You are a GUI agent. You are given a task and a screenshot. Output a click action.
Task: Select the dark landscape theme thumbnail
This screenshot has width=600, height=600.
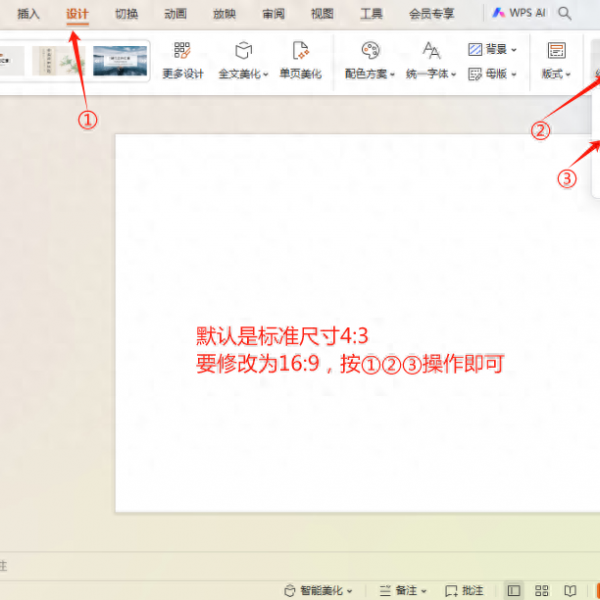120,61
